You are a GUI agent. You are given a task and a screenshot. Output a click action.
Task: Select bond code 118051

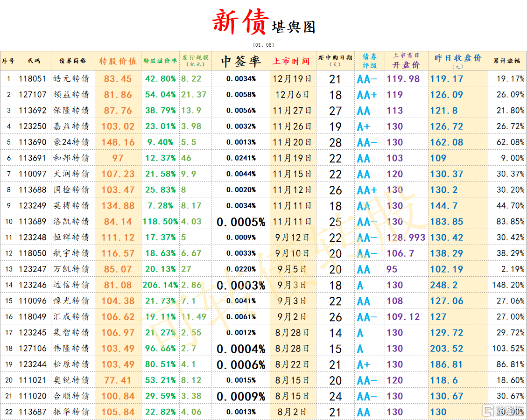tap(32, 78)
